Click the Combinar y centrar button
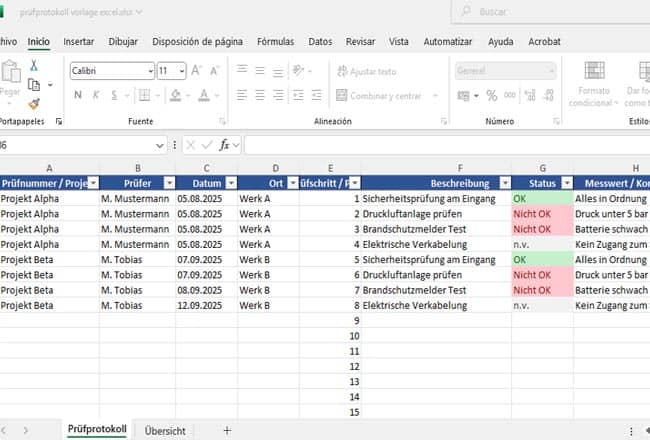This screenshot has width=650, height=440. (385, 96)
